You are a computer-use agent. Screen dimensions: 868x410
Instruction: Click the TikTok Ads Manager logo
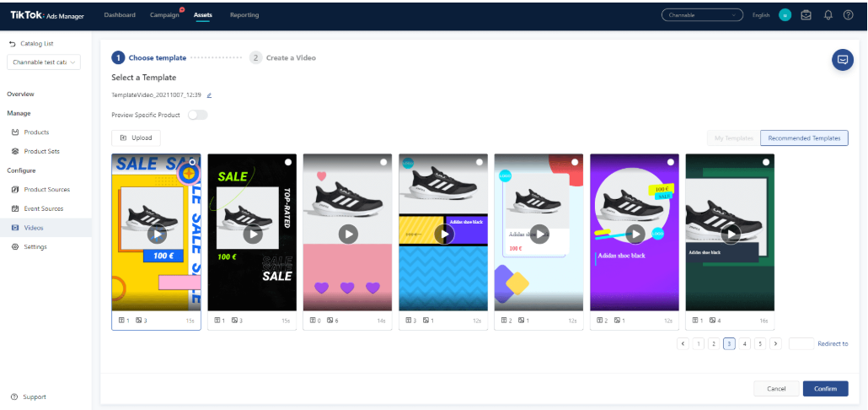point(47,15)
